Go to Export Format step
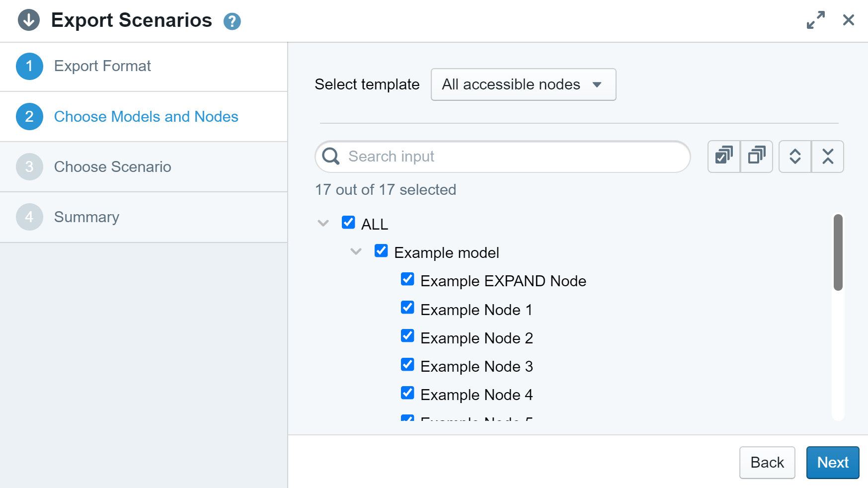The height and width of the screenshot is (488, 868). coord(102,66)
